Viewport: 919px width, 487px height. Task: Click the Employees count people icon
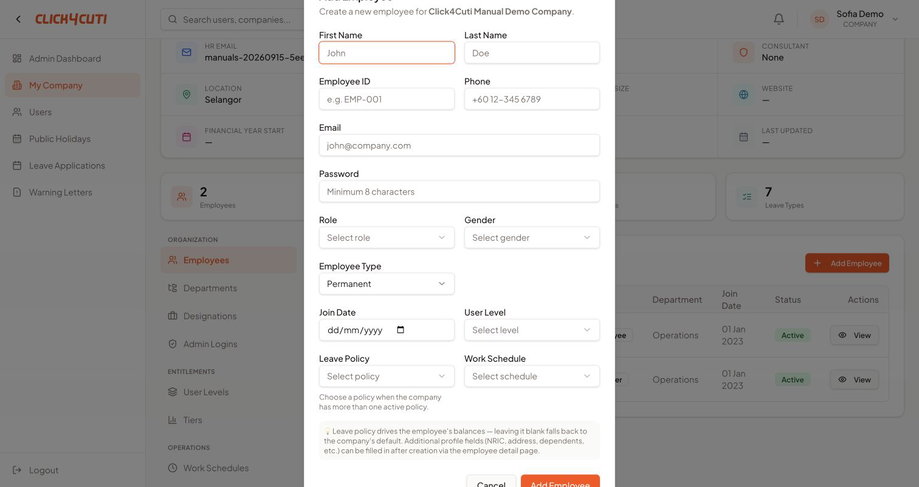(x=182, y=197)
